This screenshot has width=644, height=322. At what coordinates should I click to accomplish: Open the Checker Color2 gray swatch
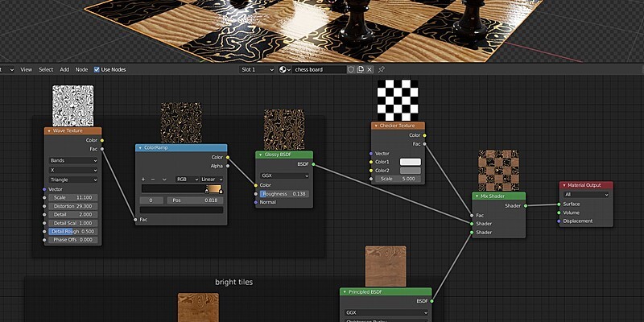(411, 171)
